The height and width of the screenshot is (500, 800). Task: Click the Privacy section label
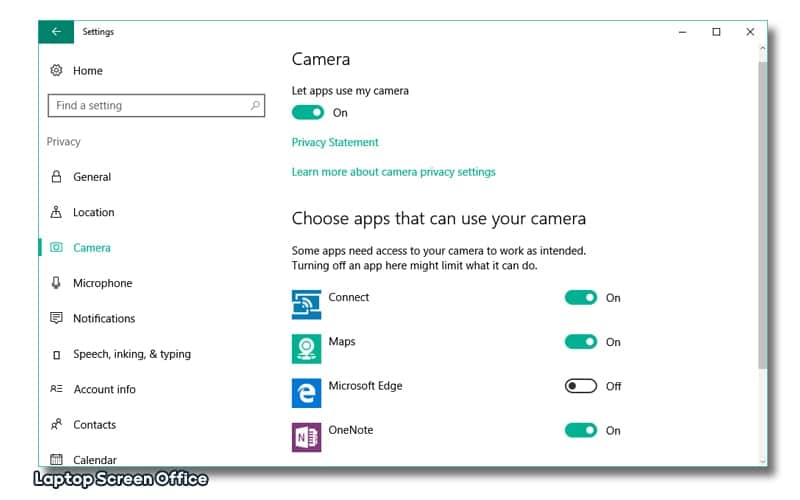(64, 142)
